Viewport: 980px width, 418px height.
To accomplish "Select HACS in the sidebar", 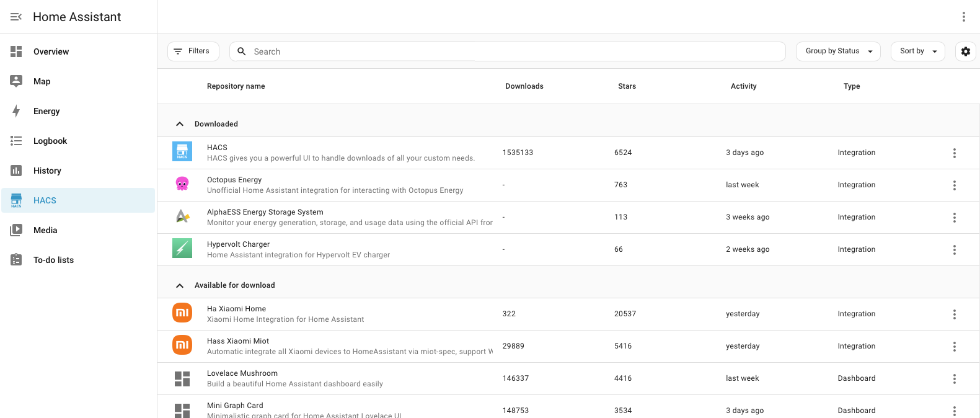I will pos(78,200).
